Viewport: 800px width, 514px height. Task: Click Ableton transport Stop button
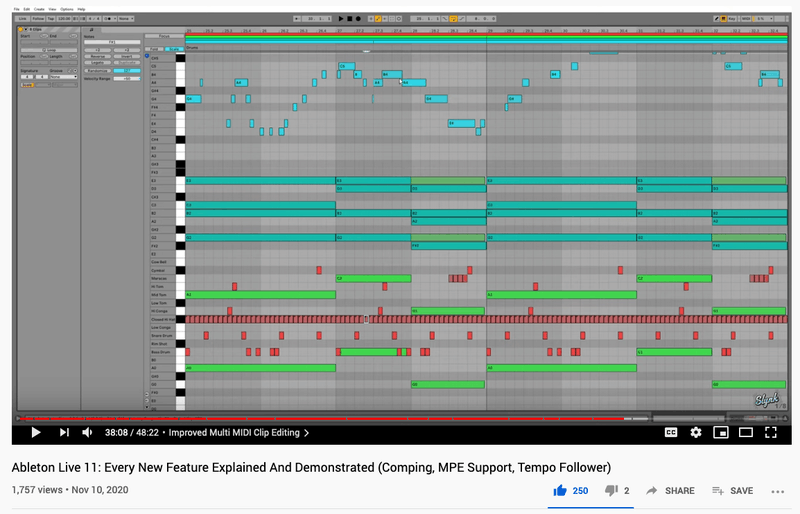[x=349, y=19]
